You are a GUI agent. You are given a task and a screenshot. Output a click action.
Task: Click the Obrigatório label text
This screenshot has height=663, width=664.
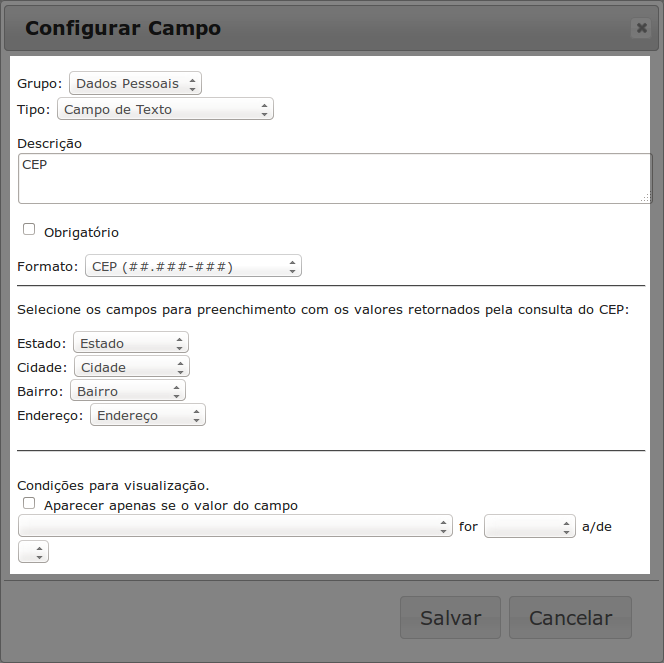coord(81,232)
